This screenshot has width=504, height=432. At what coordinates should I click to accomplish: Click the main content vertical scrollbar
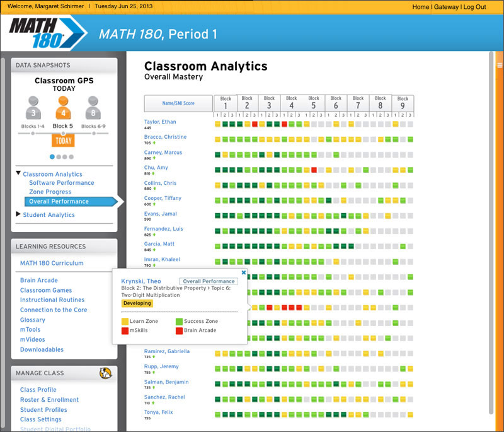pos(491,233)
